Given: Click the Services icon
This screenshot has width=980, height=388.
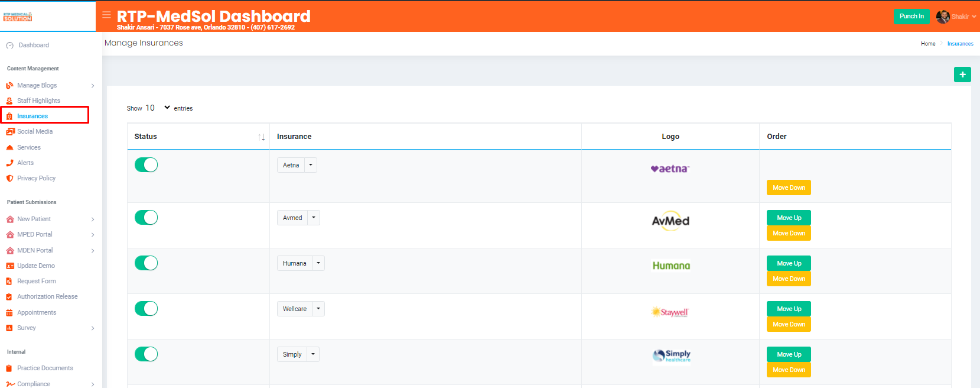Looking at the screenshot, I should [9, 148].
